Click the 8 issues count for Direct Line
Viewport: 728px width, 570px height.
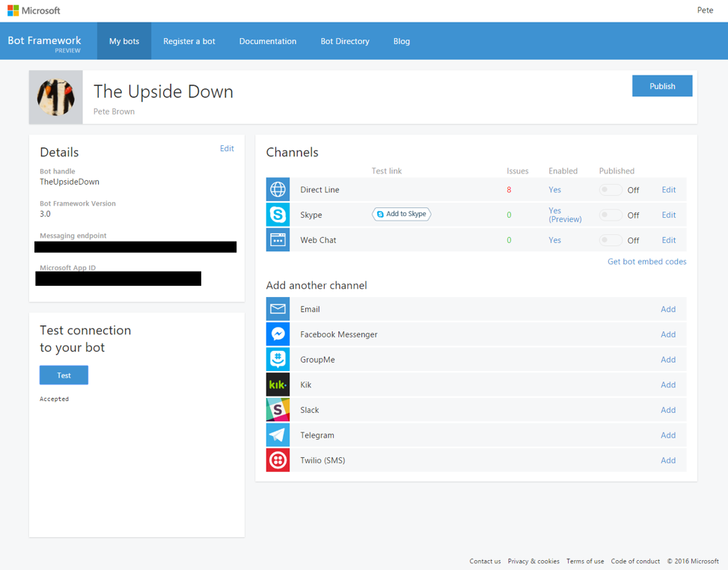point(509,189)
